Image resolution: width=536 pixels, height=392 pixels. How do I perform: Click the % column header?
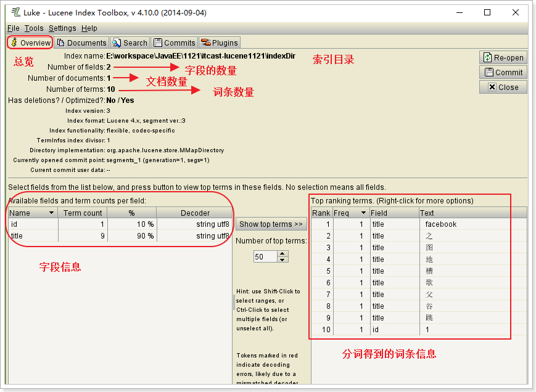(x=131, y=213)
